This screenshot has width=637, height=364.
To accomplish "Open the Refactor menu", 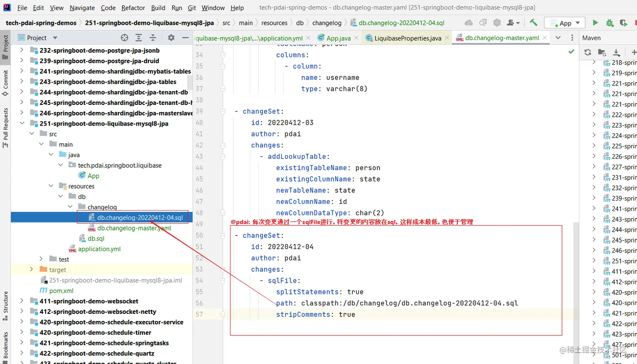I will point(133,8).
